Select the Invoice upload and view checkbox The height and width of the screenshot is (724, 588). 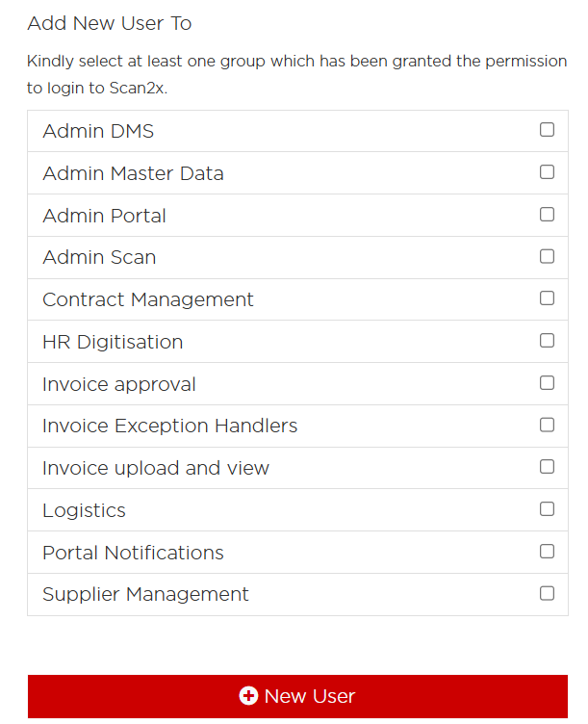(x=547, y=467)
